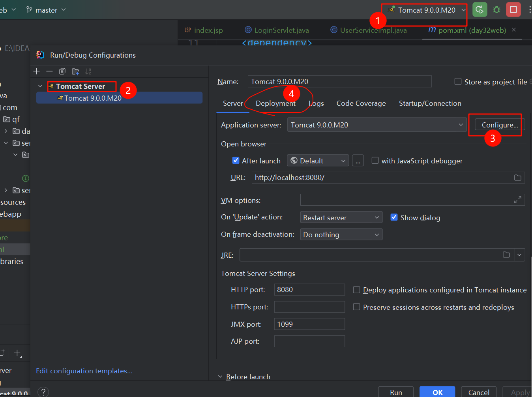Create new configuration folder icon
This screenshot has height=397, width=532.
(x=75, y=71)
